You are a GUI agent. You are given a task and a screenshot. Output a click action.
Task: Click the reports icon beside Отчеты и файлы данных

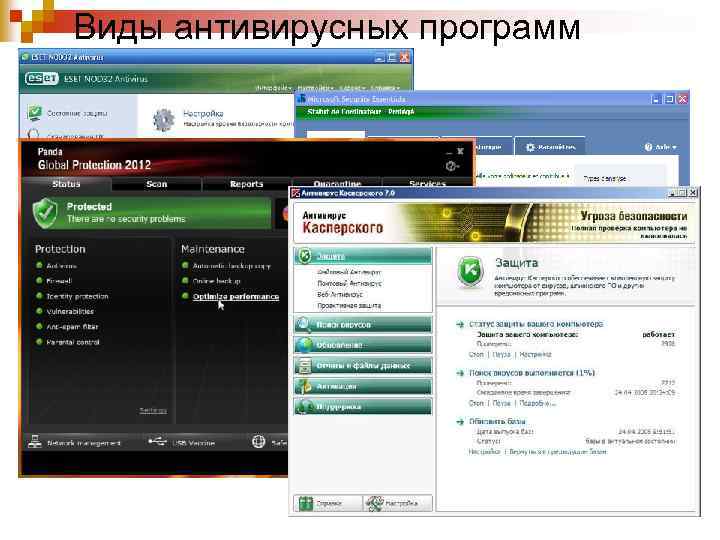[x=304, y=366]
